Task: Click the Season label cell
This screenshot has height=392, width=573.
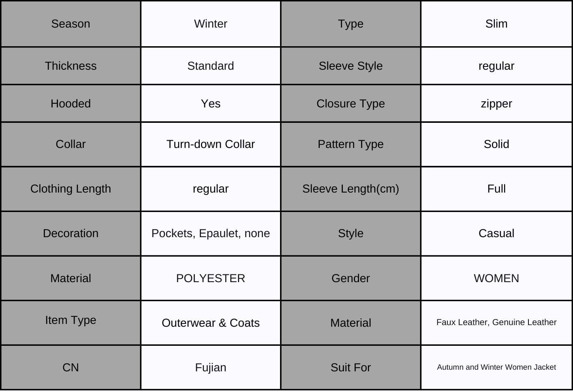Action: pos(71,24)
